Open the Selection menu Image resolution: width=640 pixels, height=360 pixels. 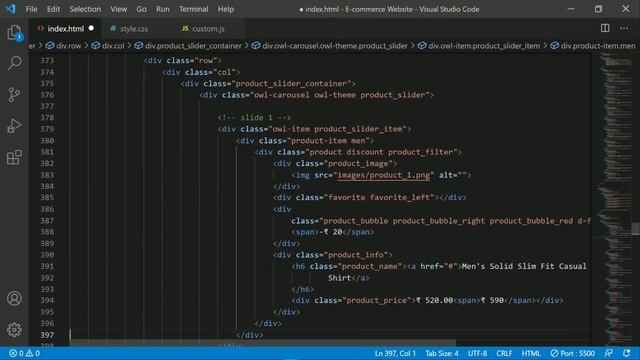point(85,9)
